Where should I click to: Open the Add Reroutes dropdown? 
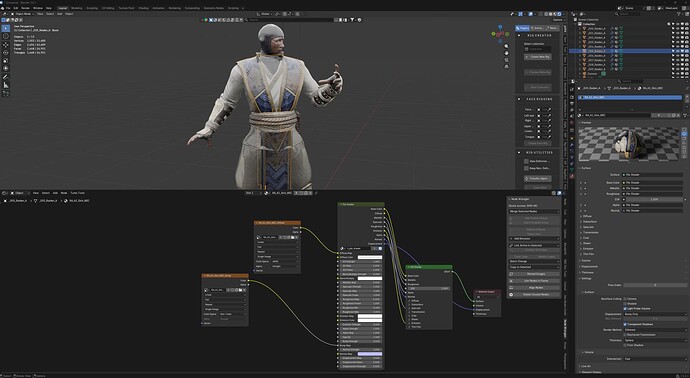pyautogui.click(x=534, y=239)
